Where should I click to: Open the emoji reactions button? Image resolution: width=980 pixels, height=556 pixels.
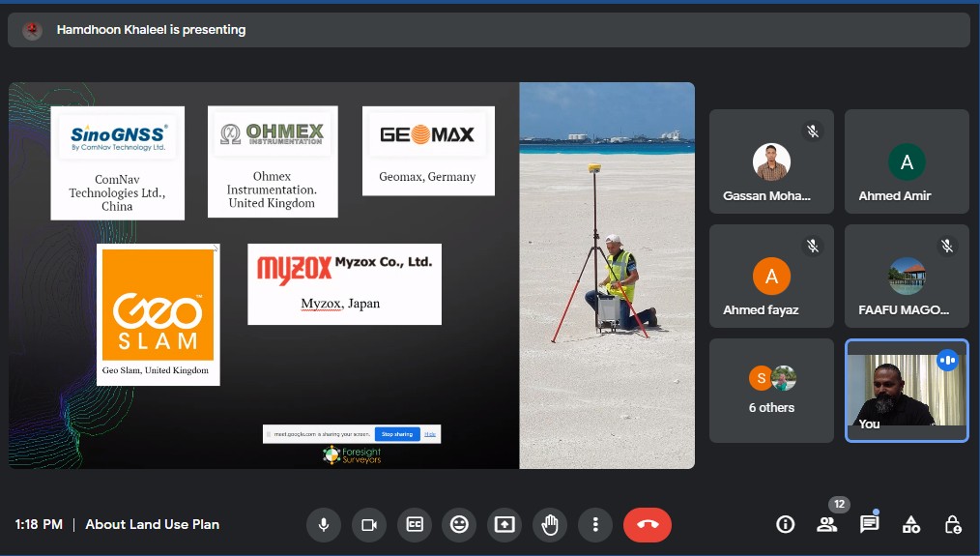[x=459, y=525]
